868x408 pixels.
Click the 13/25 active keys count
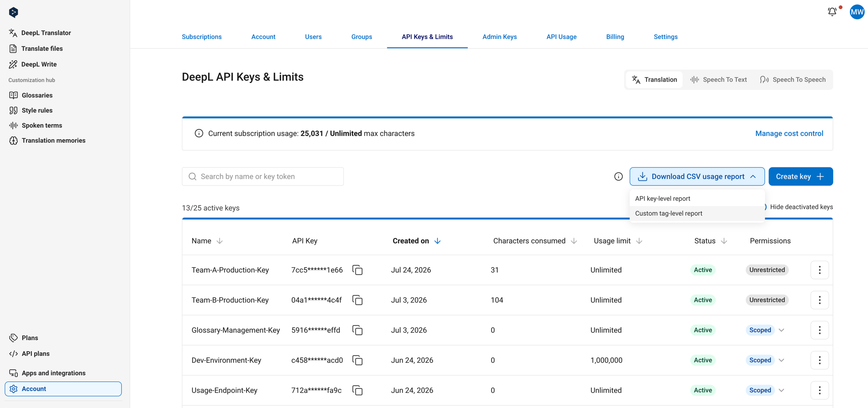coord(210,208)
